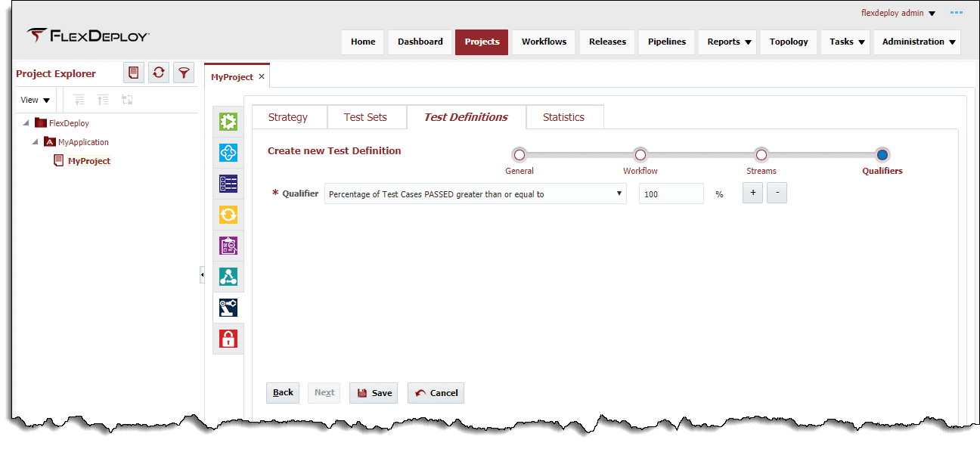This screenshot has height=449, width=980.
Task: Save the new Test Definition
Action: [x=374, y=393]
